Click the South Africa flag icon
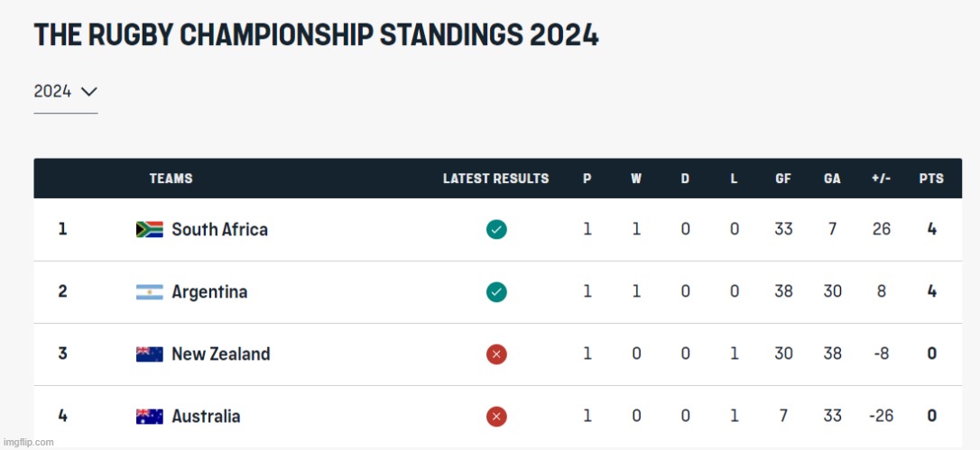This screenshot has width=980, height=450. [x=149, y=229]
